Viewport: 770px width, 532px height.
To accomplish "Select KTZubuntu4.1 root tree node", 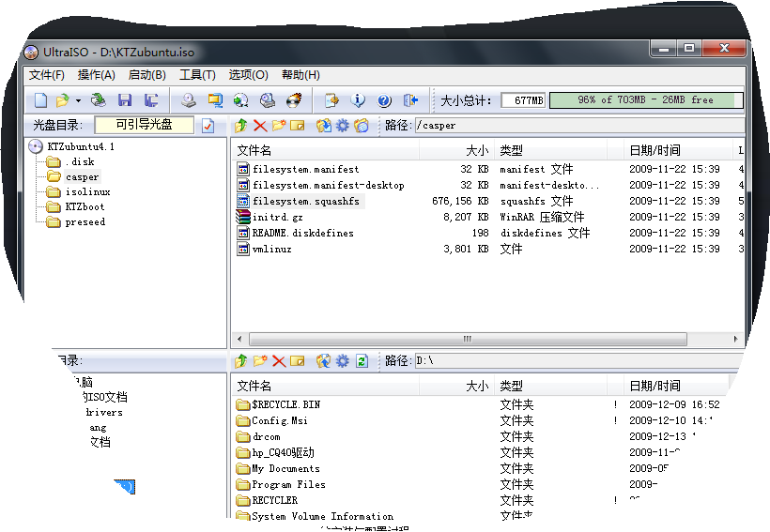I will (x=81, y=146).
